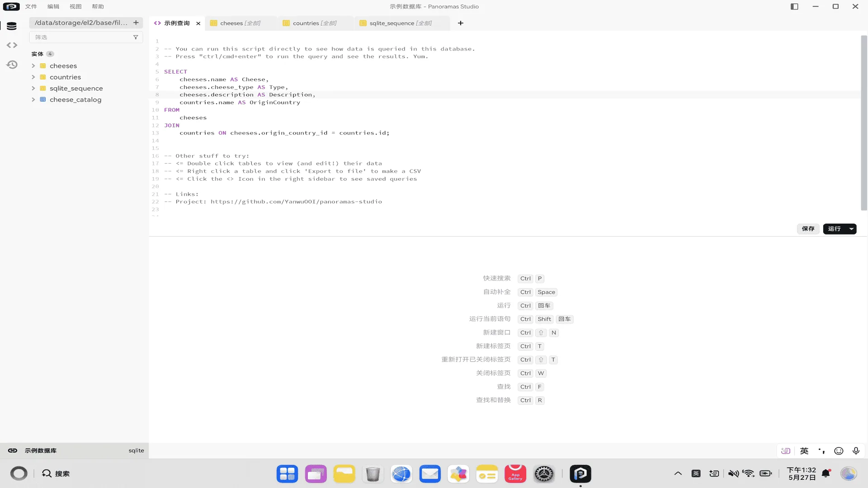868x488 pixels.
Task: Open the 视图 menu
Action: (x=75, y=6)
